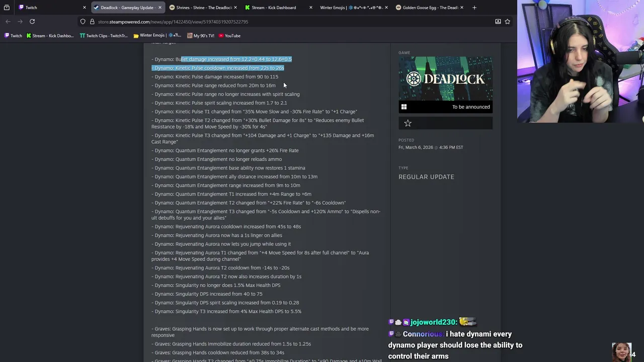Click Graves Grasping Hands Immobilize duration line
The height and width of the screenshot is (362, 644).
tap(231, 344)
